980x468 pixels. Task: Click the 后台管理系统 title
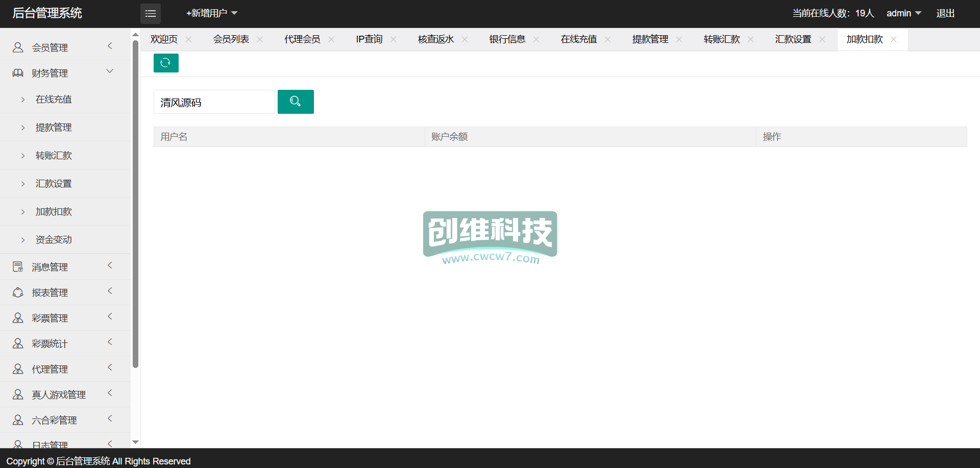click(x=47, y=13)
